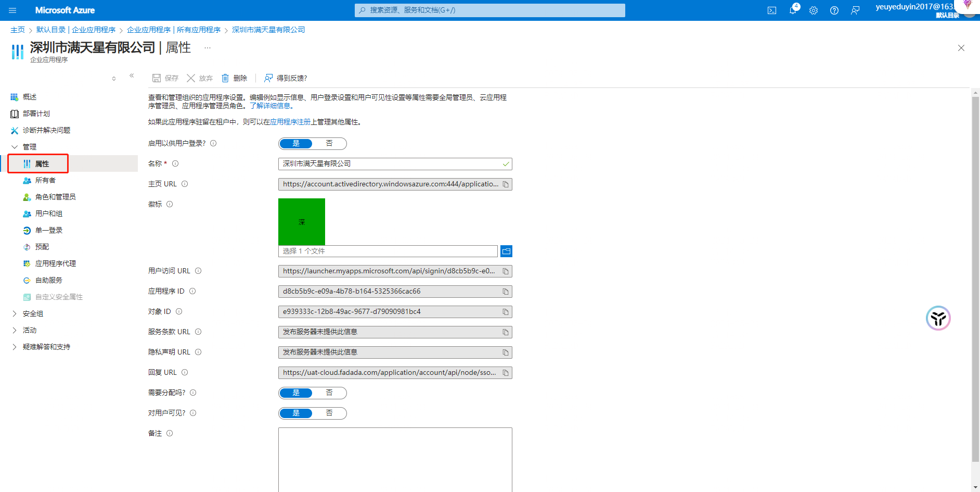Image resolution: width=980 pixels, height=492 pixels.
Task: Open the help question mark icon
Action: click(x=834, y=10)
